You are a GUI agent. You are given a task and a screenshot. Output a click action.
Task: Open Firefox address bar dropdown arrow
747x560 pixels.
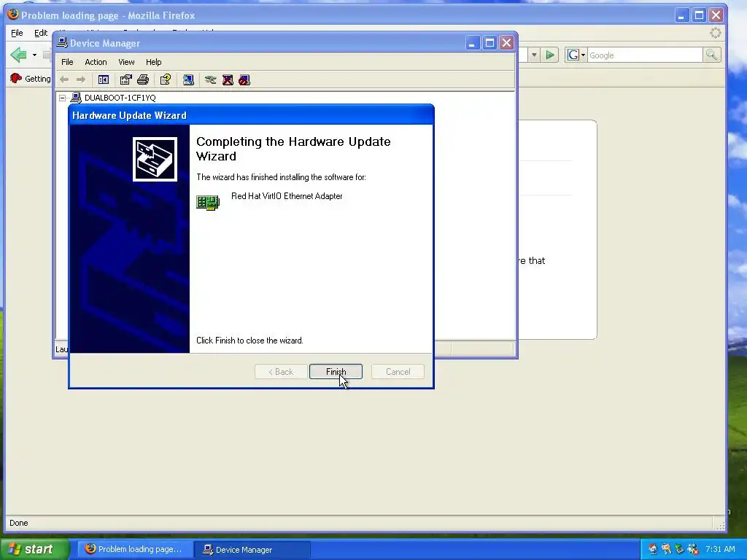pyautogui.click(x=534, y=55)
